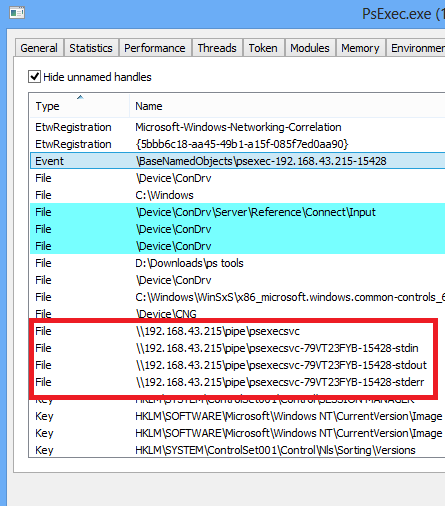445x506 pixels.
Task: Switch to the General tab
Action: click(39, 48)
